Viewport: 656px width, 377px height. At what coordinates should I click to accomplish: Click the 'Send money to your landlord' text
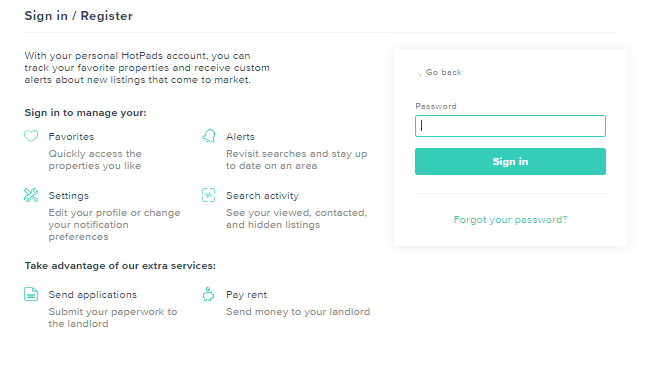[298, 312]
